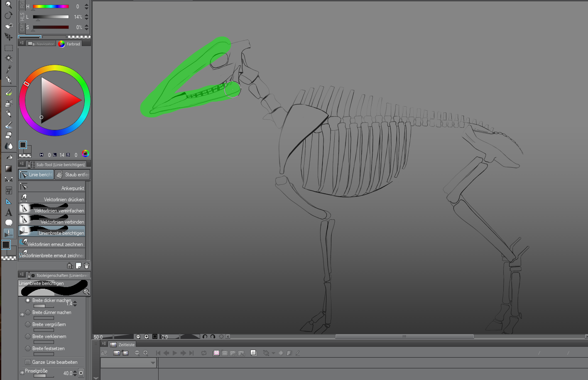Choose the 'Vektorlinien erneut zeichnen' sub tool
The image size is (588, 380).
click(x=52, y=243)
